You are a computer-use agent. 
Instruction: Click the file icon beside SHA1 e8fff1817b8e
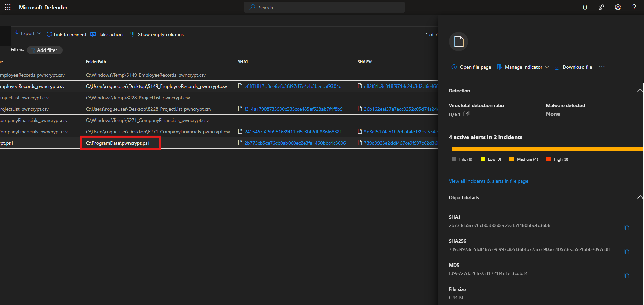tap(240, 86)
